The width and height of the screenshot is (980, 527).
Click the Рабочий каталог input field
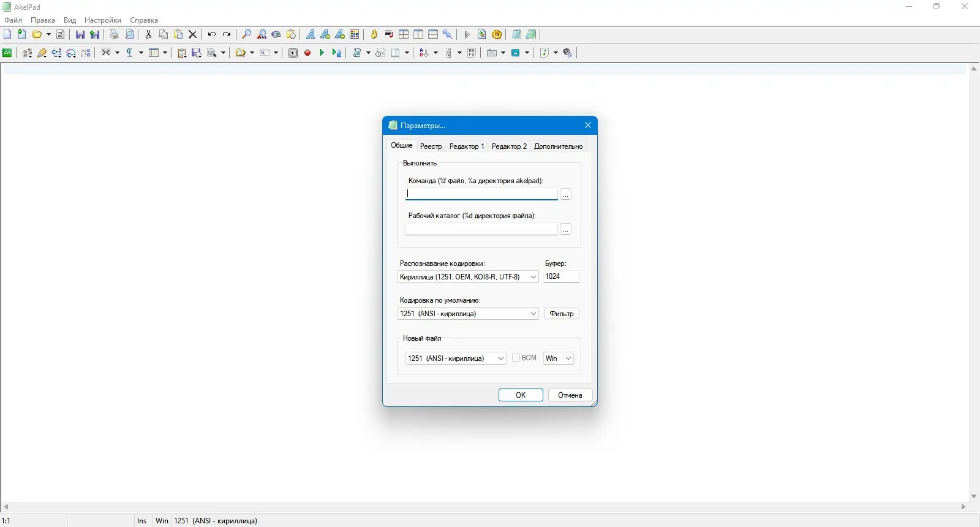point(481,229)
